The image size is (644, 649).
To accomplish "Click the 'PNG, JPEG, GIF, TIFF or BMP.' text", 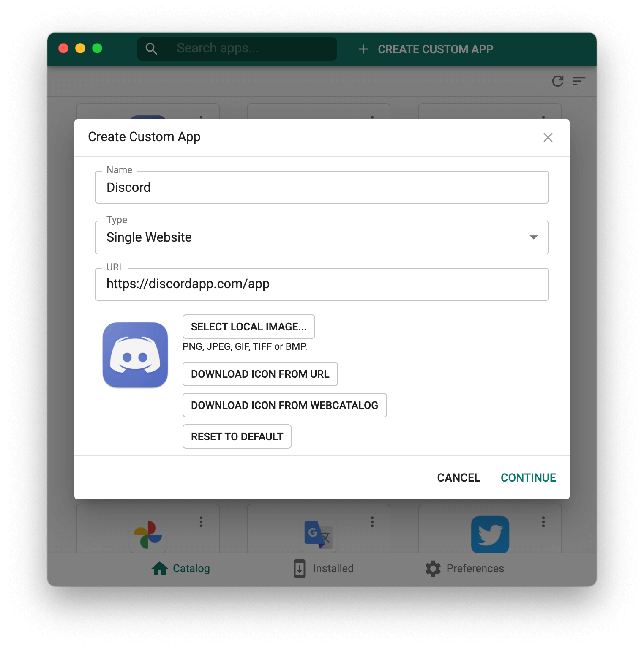I will coord(245,347).
